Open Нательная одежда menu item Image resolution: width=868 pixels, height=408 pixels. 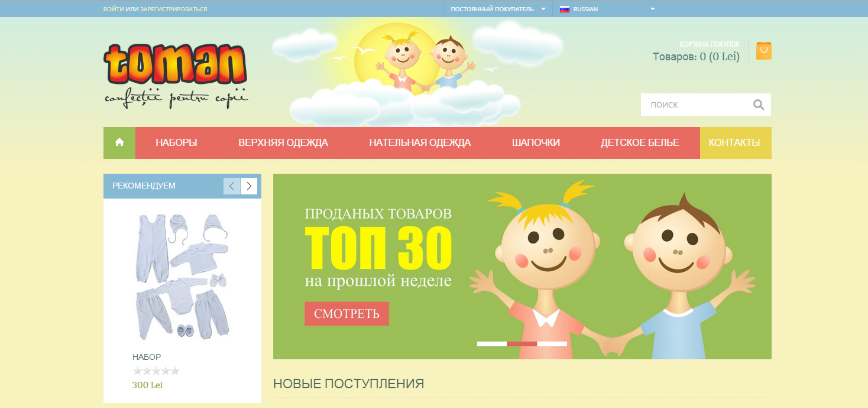click(420, 143)
